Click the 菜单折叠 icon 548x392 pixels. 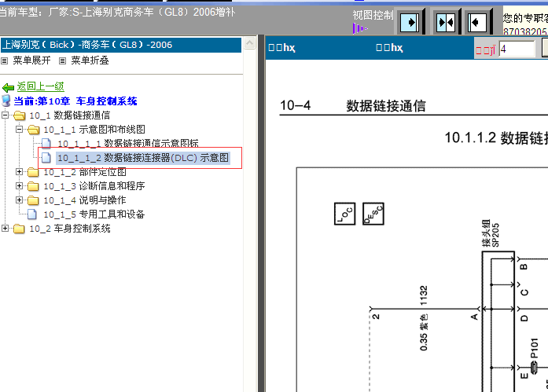point(62,61)
